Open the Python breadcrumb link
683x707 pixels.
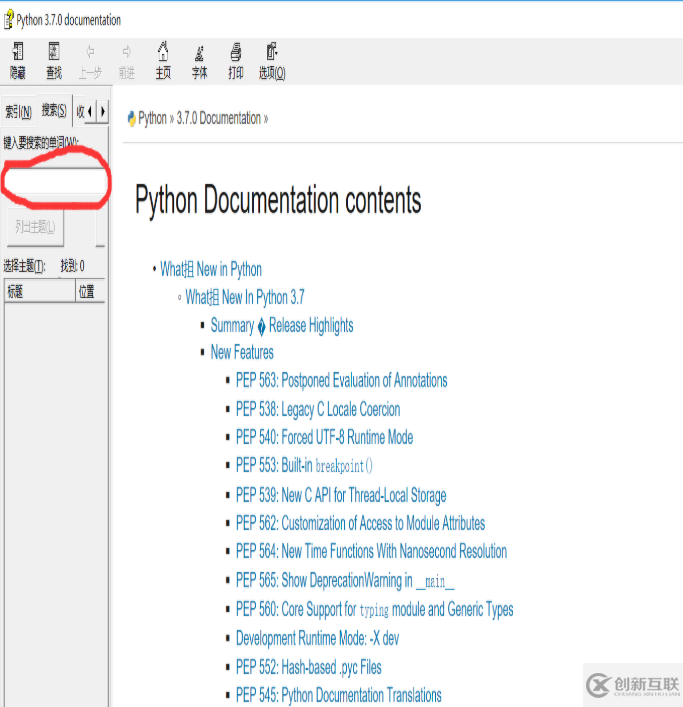point(152,119)
